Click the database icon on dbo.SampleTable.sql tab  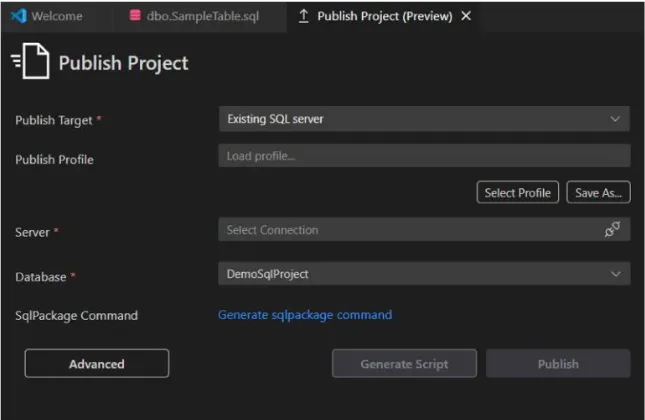coord(135,17)
